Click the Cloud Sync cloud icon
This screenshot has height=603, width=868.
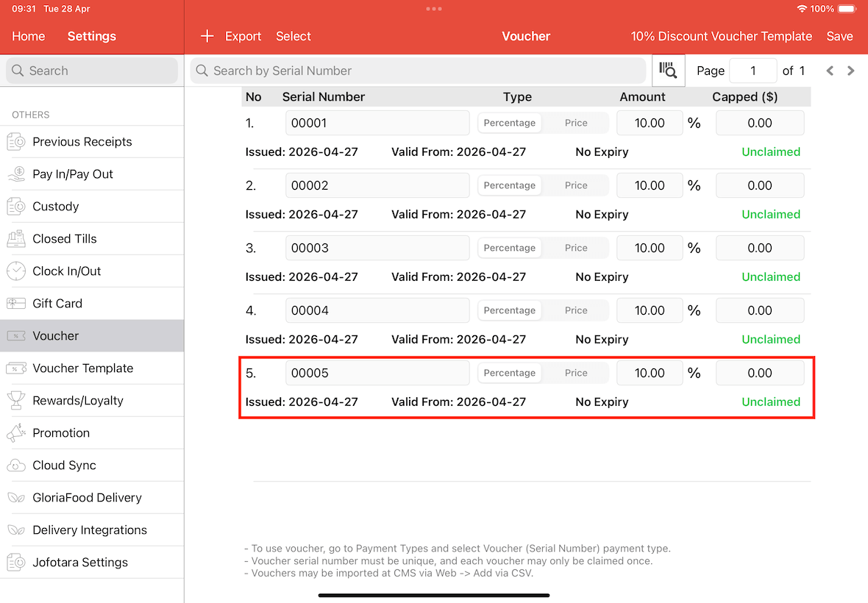click(16, 465)
